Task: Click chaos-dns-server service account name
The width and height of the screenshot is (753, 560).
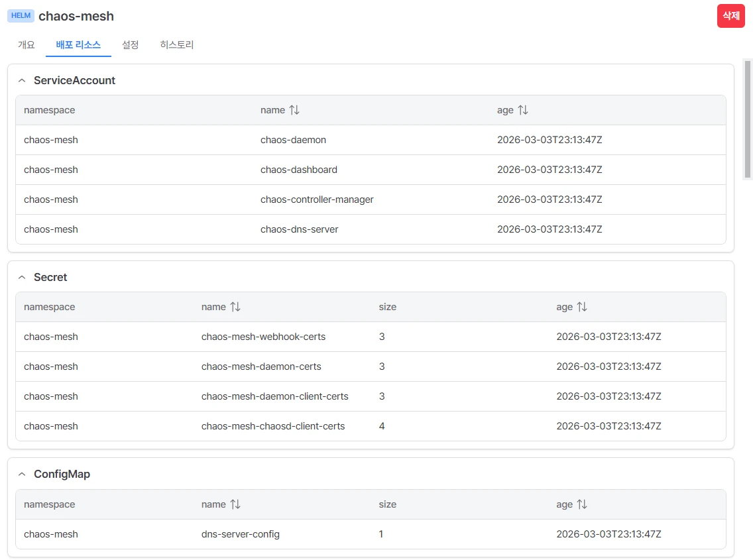Action: point(299,229)
